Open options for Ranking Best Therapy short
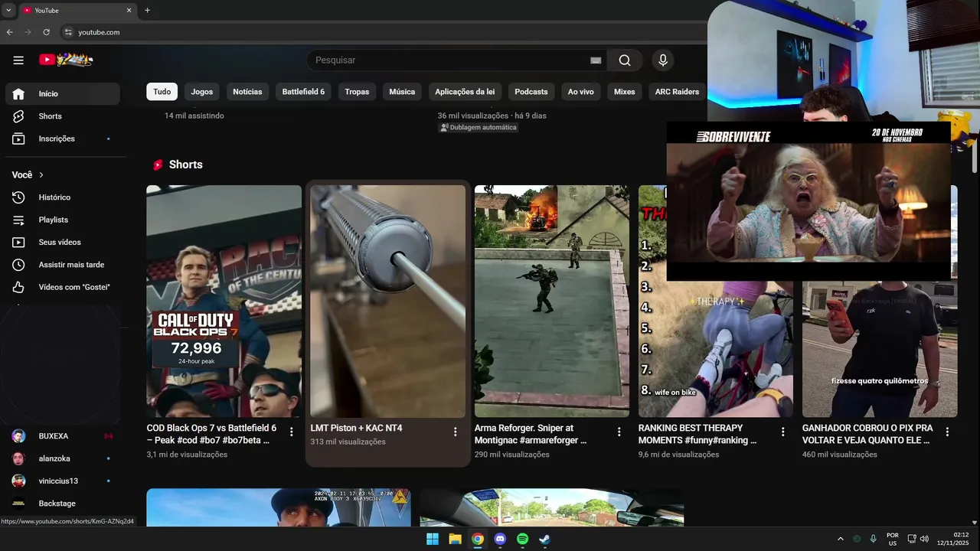 pos(783,432)
